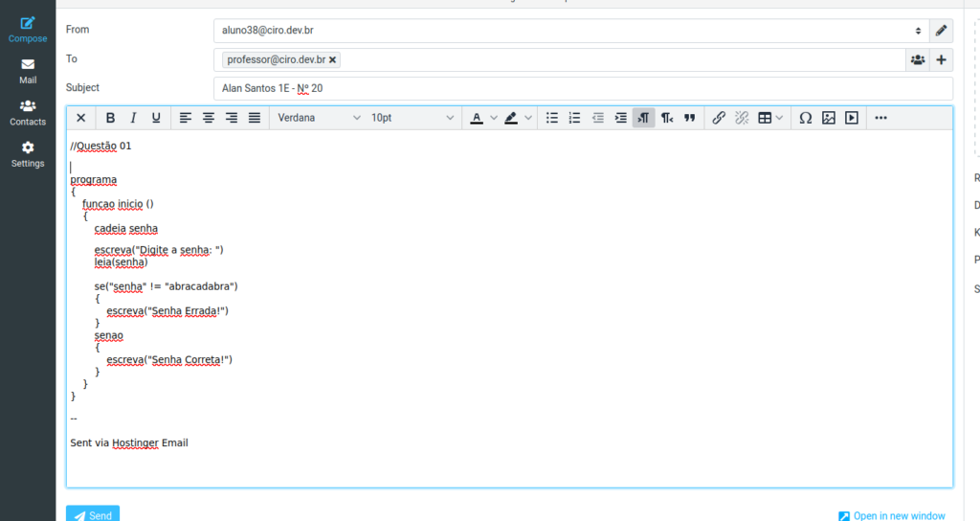980x521 pixels.
Task: Go to Contacts in the sidebar
Action: pos(28,113)
